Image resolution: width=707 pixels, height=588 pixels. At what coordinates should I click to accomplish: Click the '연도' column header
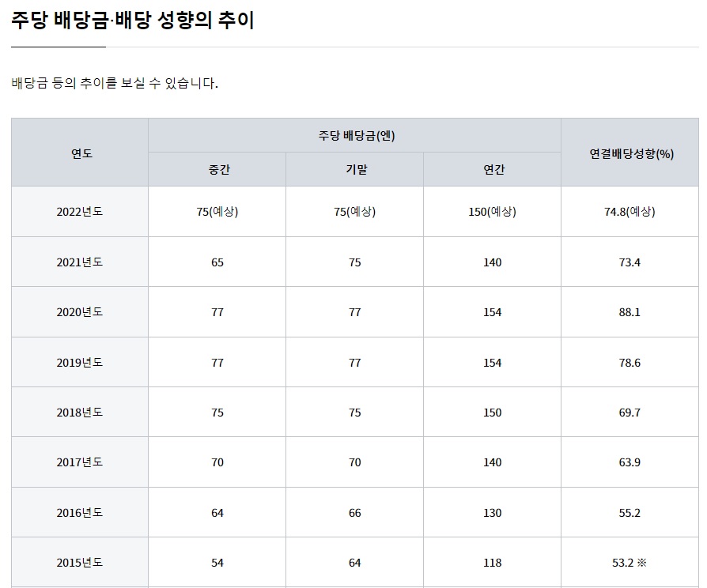pyautogui.click(x=81, y=153)
